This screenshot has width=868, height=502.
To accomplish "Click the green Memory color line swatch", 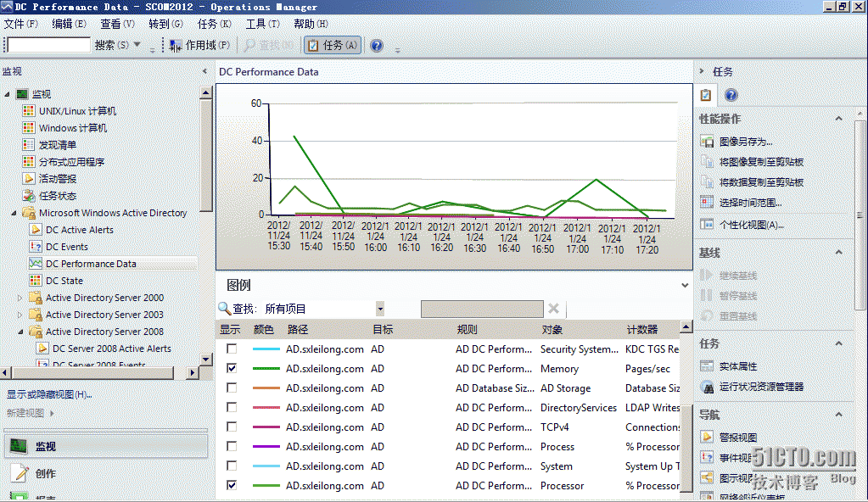I will pyautogui.click(x=266, y=369).
